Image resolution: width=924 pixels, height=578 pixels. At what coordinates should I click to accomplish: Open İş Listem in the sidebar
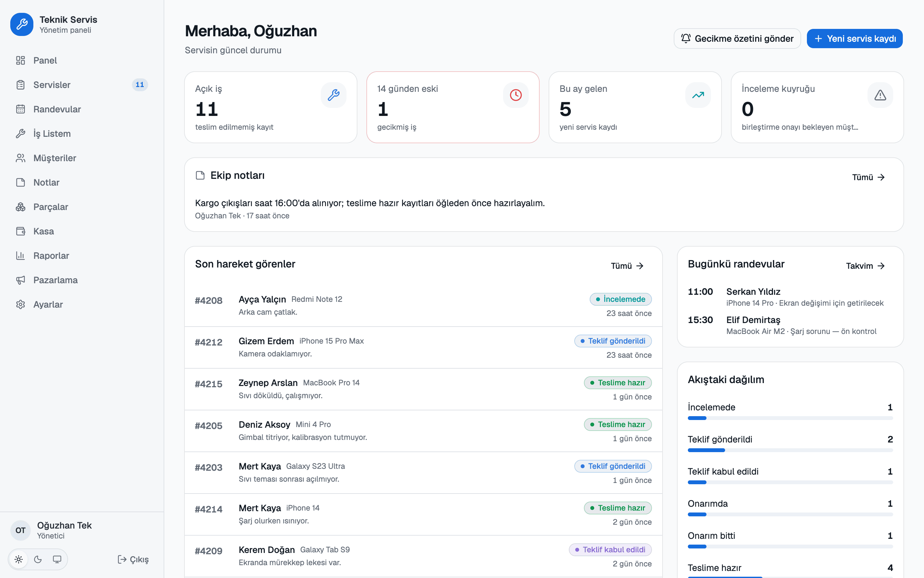[82, 134]
